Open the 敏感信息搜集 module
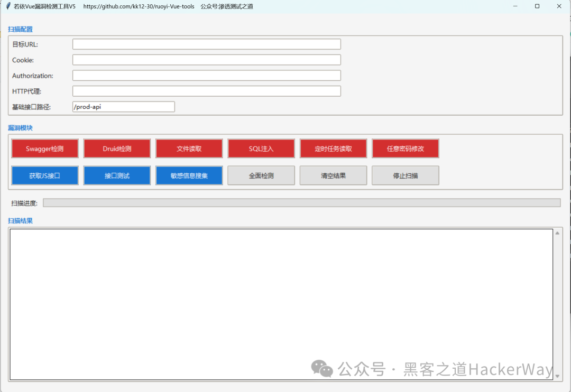571x392 pixels. point(189,175)
